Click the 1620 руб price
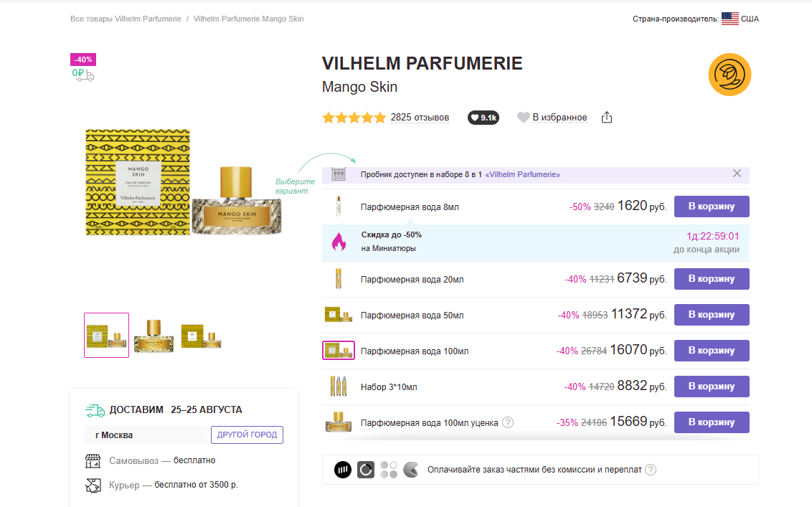Viewport: 812px width, 507px height. coord(641,206)
